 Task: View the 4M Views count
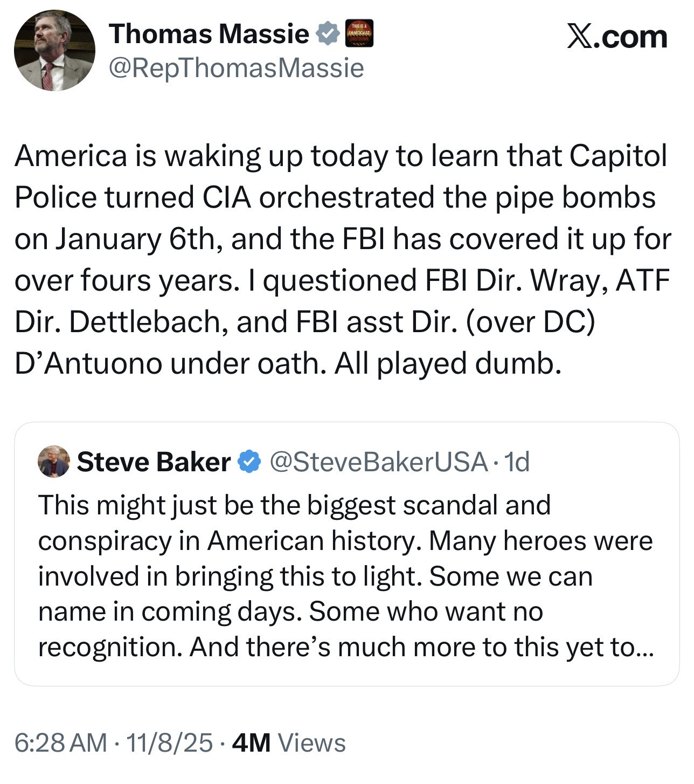click(x=289, y=742)
